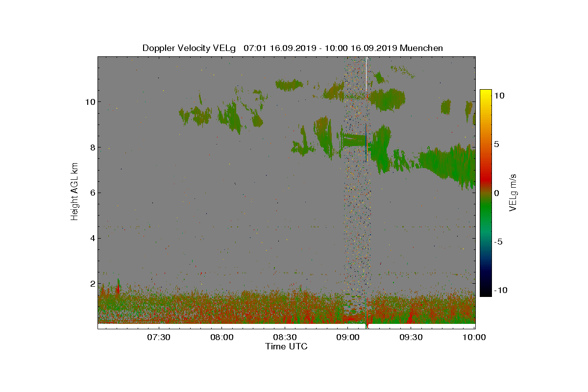The image size is (588, 392).
Task: Click the VELg m/s colorbar label
Action: point(513,193)
